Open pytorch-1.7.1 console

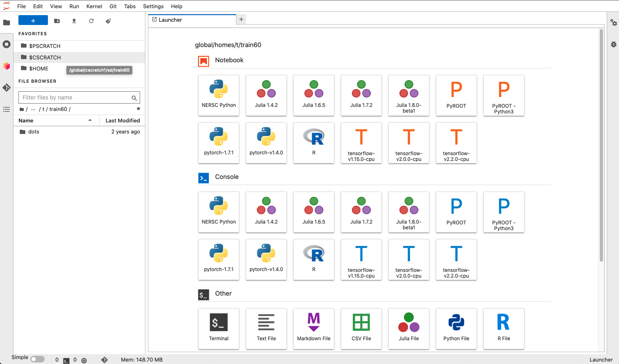click(x=219, y=260)
